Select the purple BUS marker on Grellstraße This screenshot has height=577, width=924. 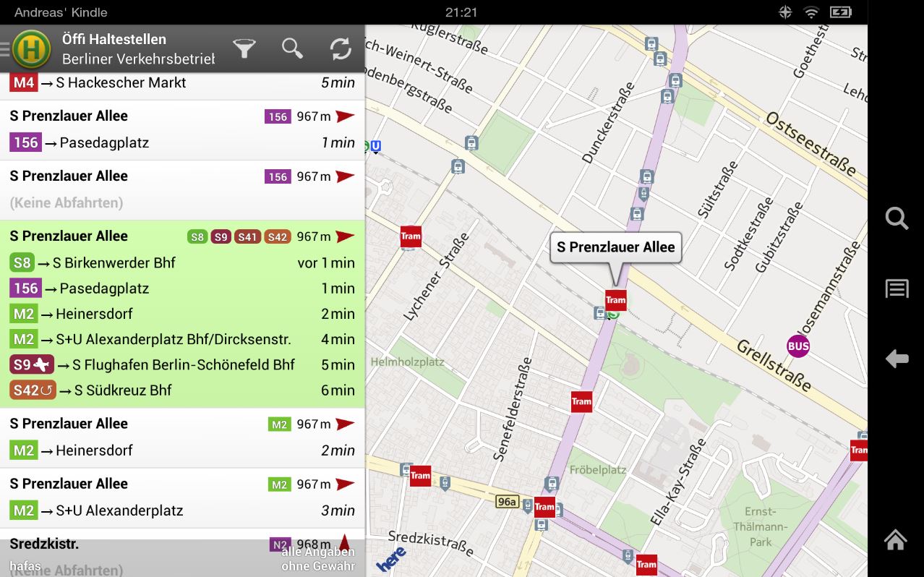[798, 346]
